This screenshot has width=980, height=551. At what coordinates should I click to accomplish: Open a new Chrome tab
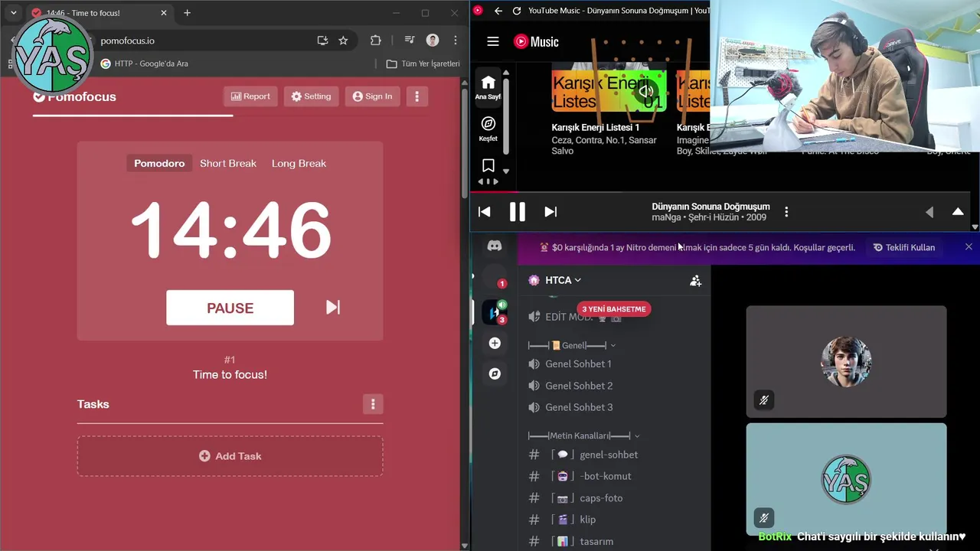coord(187,13)
